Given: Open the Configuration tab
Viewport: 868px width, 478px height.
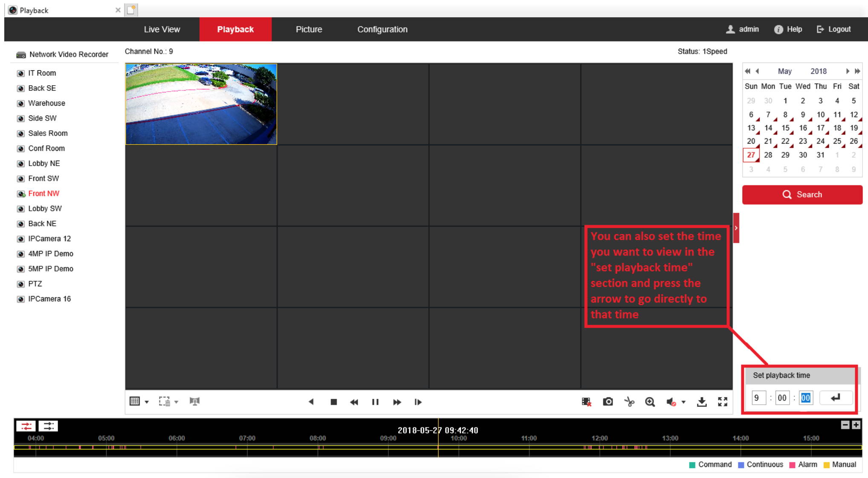Looking at the screenshot, I should [x=382, y=29].
